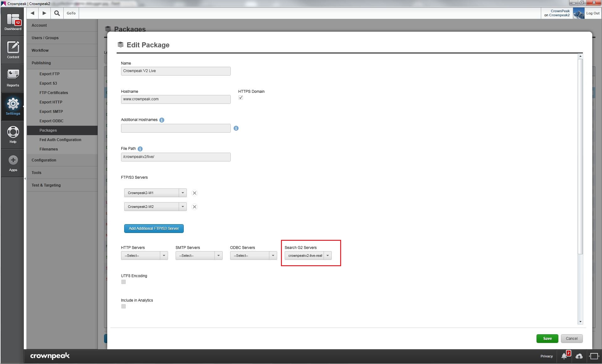Remove the Crownpeak2-W2 server row
The width and height of the screenshot is (602, 364).
point(194,207)
